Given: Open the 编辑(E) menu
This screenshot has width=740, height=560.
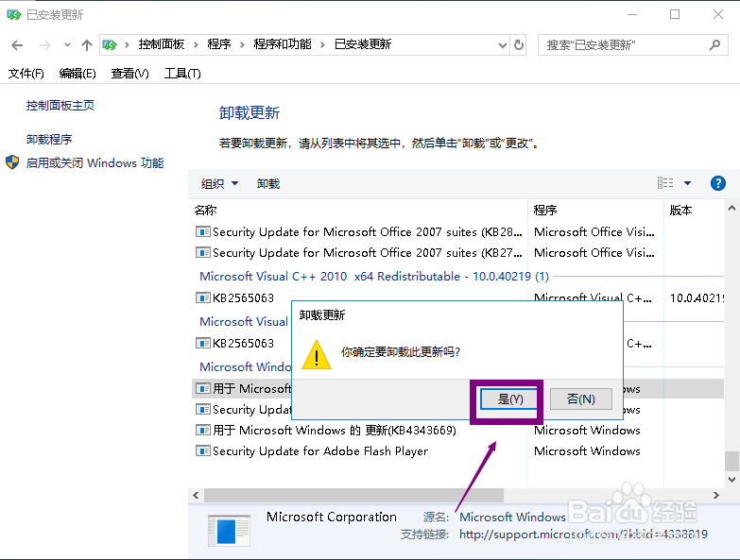Looking at the screenshot, I should tap(77, 74).
